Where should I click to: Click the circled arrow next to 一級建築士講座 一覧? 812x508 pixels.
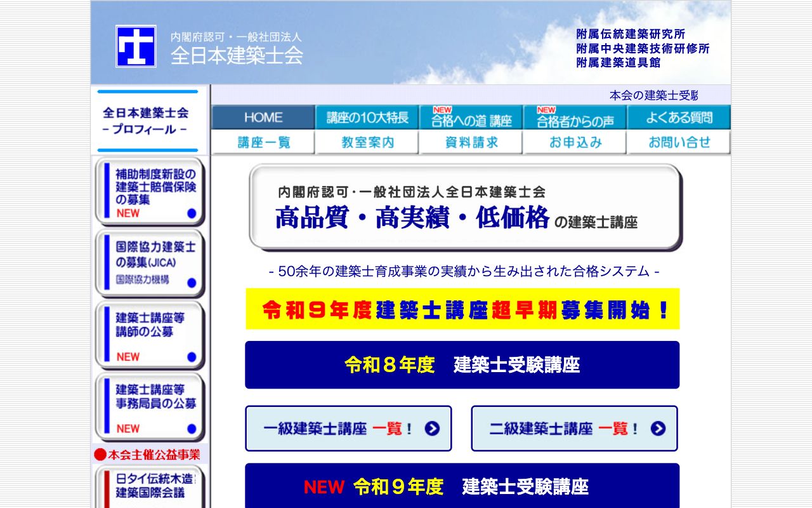click(433, 429)
